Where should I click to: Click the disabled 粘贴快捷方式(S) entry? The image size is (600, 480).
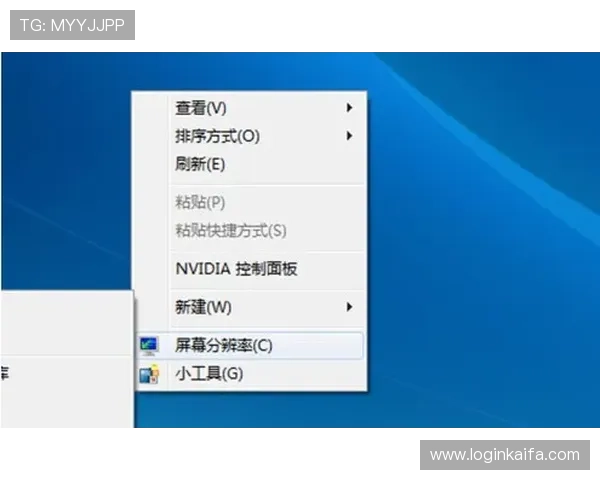230,230
